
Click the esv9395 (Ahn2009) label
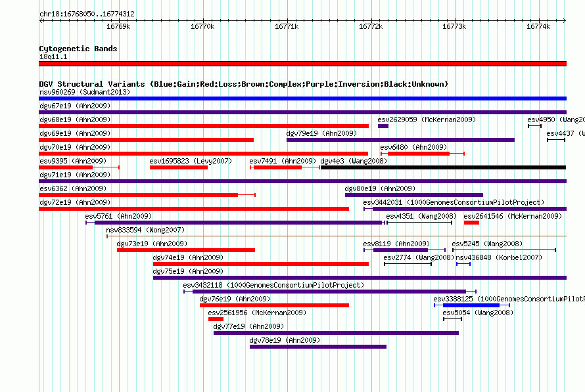(x=73, y=161)
